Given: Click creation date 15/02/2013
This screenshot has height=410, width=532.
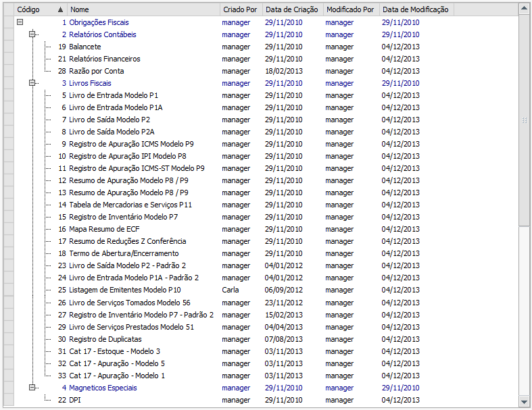Looking at the screenshot, I should tap(284, 315).
